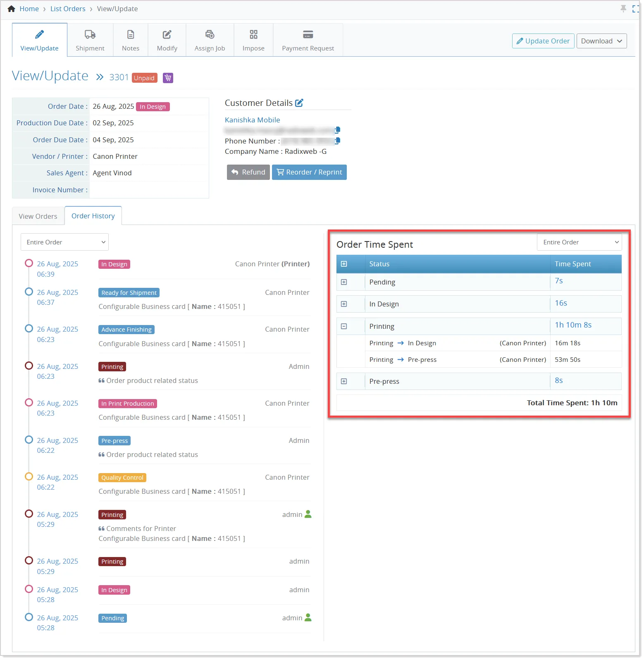This screenshot has height=660, width=644.
Task: Click the Quality Control status label
Action: pyautogui.click(x=122, y=478)
